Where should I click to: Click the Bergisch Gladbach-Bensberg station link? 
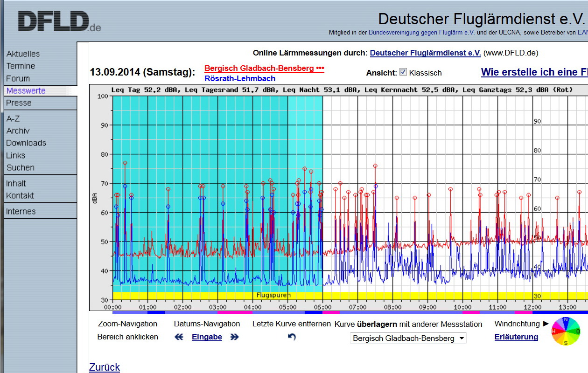pyautogui.click(x=264, y=69)
